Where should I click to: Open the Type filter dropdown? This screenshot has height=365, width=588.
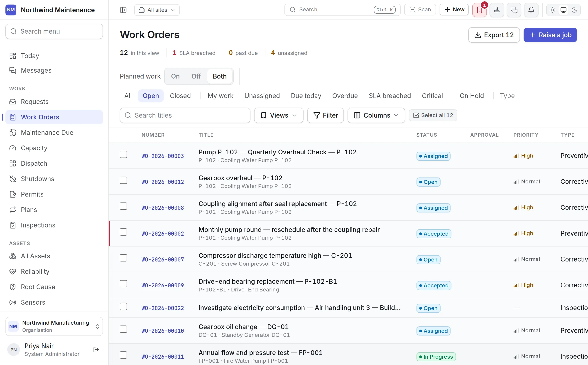click(x=507, y=96)
